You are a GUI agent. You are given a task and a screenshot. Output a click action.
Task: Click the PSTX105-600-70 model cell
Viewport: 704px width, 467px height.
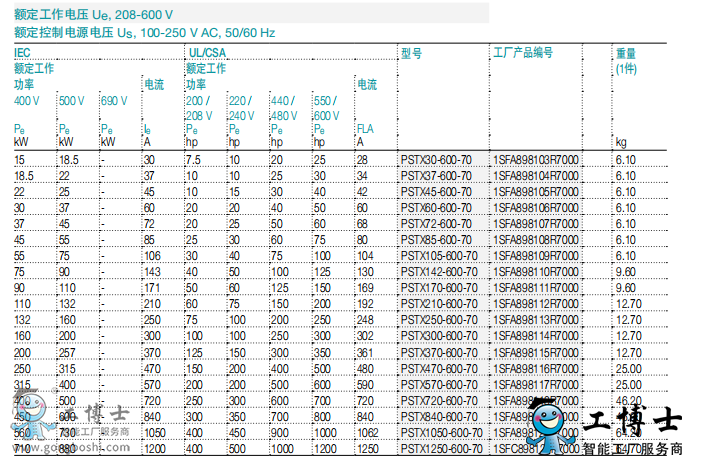439,256
